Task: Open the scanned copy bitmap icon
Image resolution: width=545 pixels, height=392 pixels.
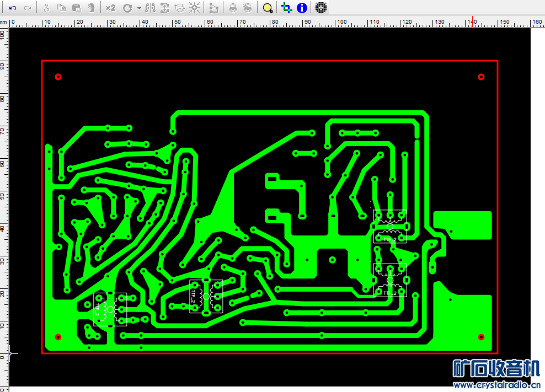Action: (321, 8)
